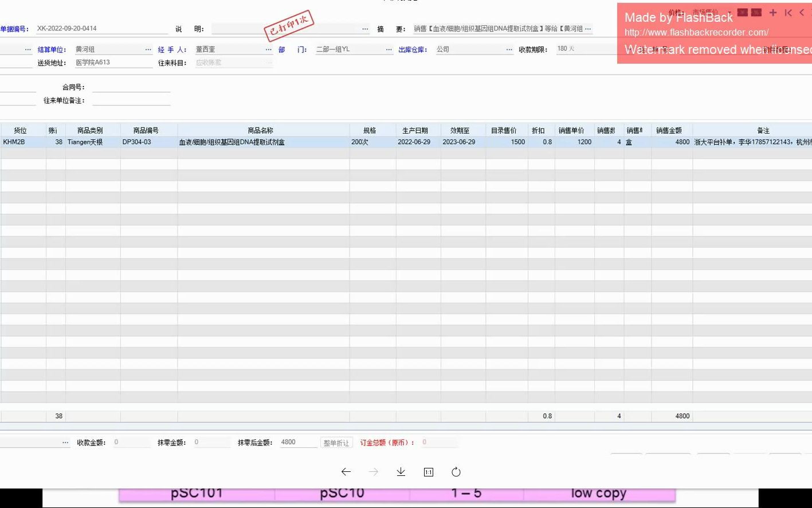Image resolution: width=812 pixels, height=508 pixels.
Task: Open ellipsis button of 摘要 field
Action: [588, 29]
